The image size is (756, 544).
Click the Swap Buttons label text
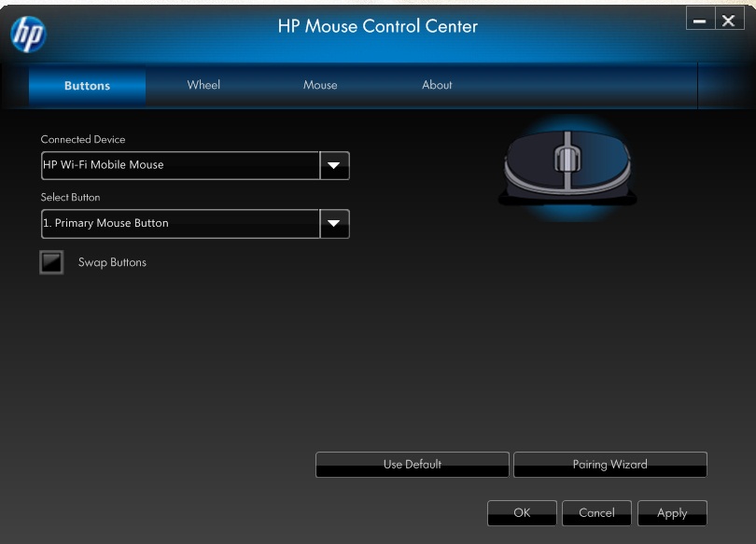(112, 262)
